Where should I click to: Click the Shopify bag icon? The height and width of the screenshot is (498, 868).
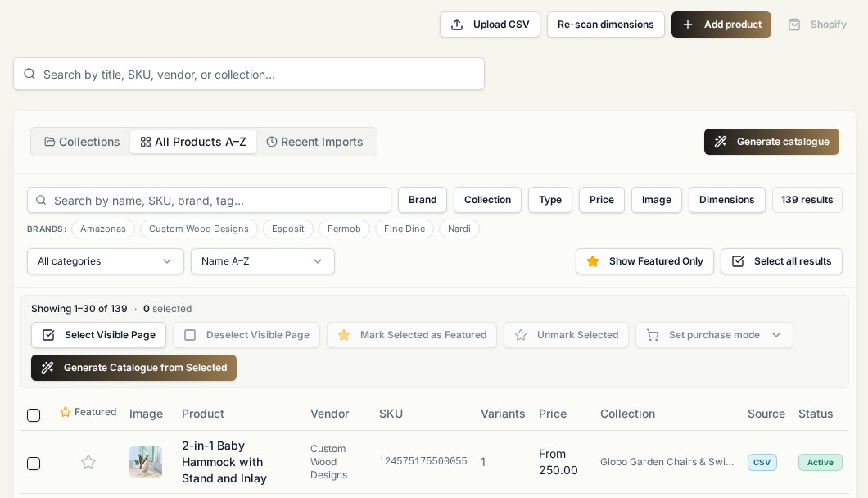click(794, 25)
